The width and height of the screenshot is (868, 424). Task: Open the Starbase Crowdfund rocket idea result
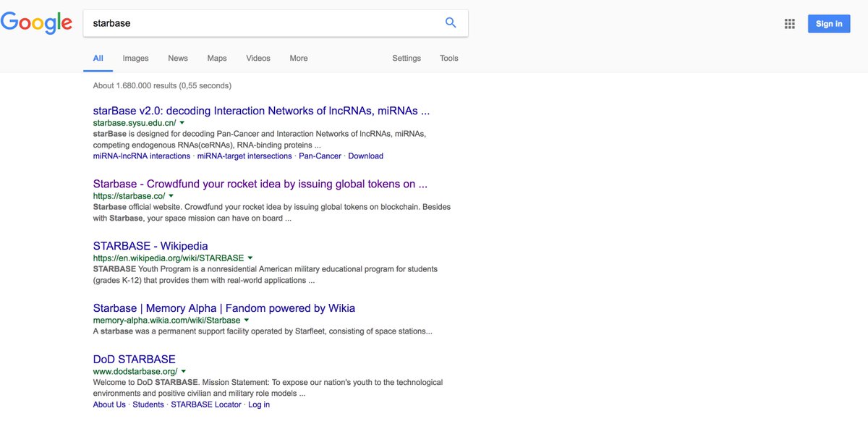pyautogui.click(x=260, y=184)
